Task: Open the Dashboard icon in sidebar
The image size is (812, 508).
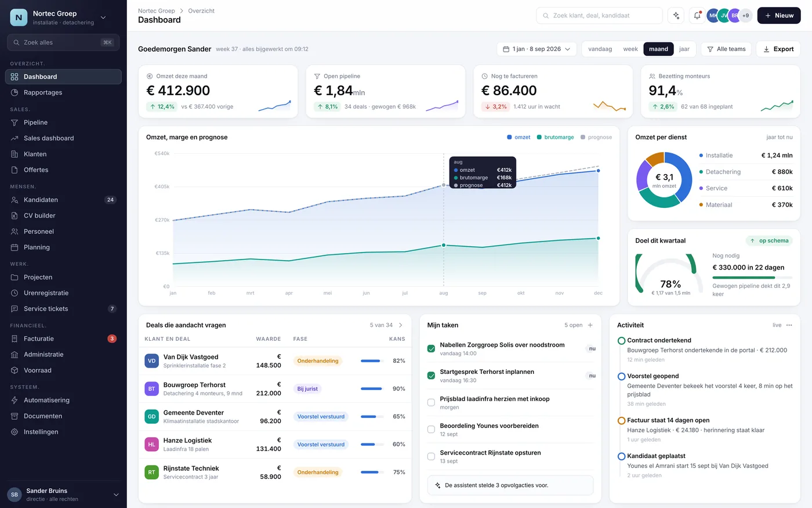Action: 14,77
